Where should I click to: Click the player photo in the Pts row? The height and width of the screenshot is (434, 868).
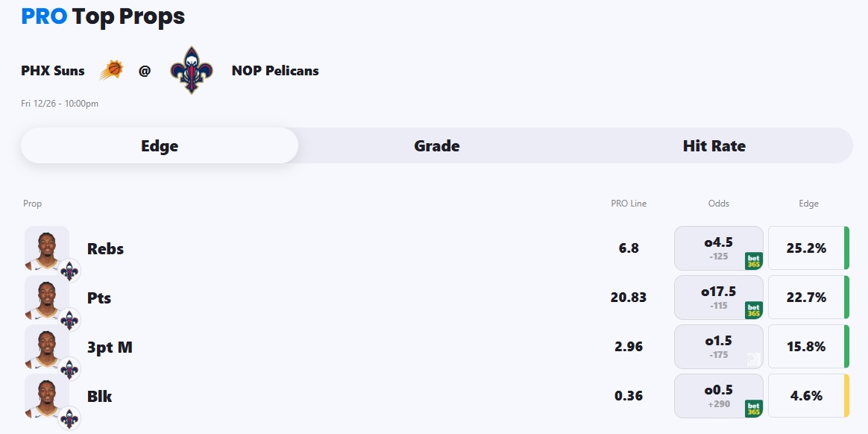tap(46, 297)
